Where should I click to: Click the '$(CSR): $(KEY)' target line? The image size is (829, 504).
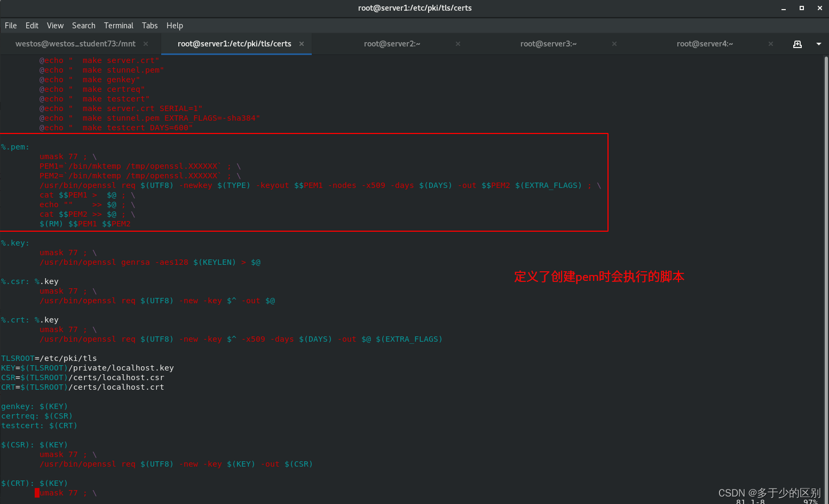[35, 445]
